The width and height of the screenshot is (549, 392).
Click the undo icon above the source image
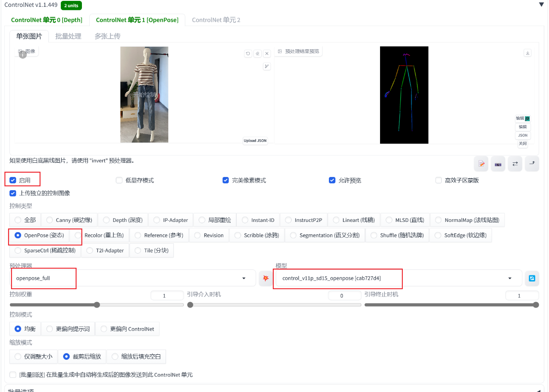[x=248, y=54]
